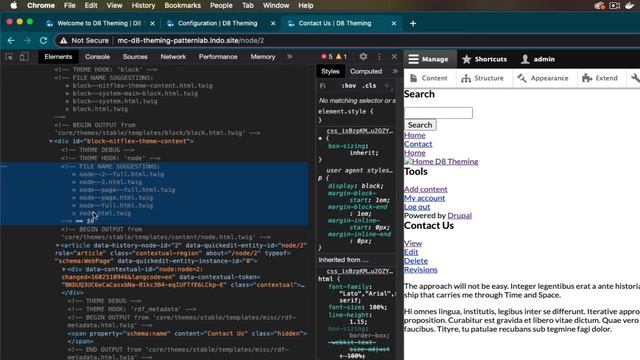Open the Appearance admin menu
This screenshot has width=640, height=360.
point(543,78)
